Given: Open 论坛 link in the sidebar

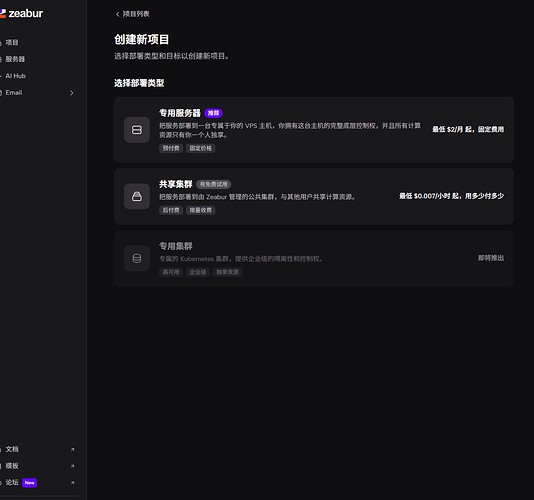Looking at the screenshot, I should (12, 482).
